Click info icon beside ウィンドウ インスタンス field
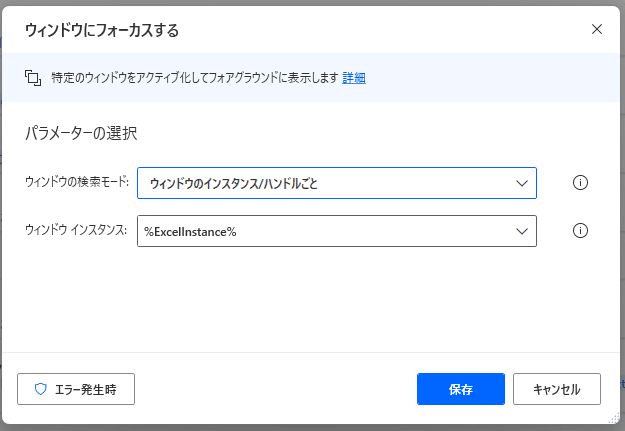Image resolution: width=625 pixels, height=431 pixels. click(580, 230)
